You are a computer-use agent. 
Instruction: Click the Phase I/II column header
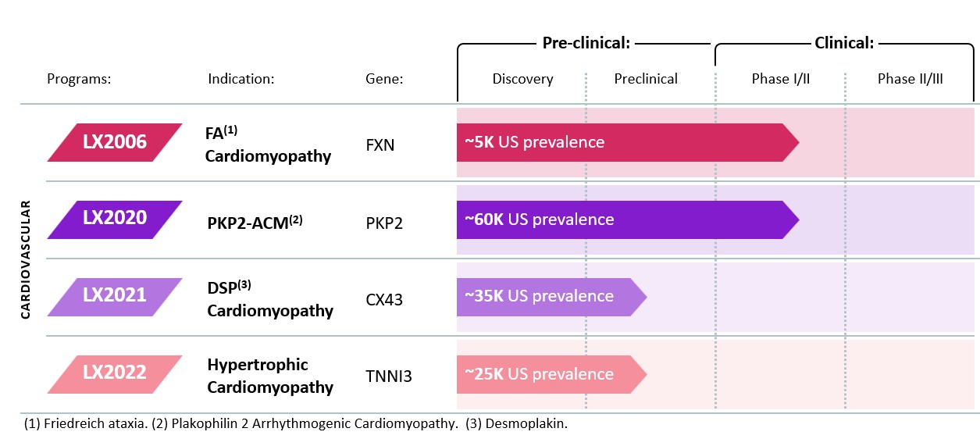pyautogui.click(x=780, y=79)
